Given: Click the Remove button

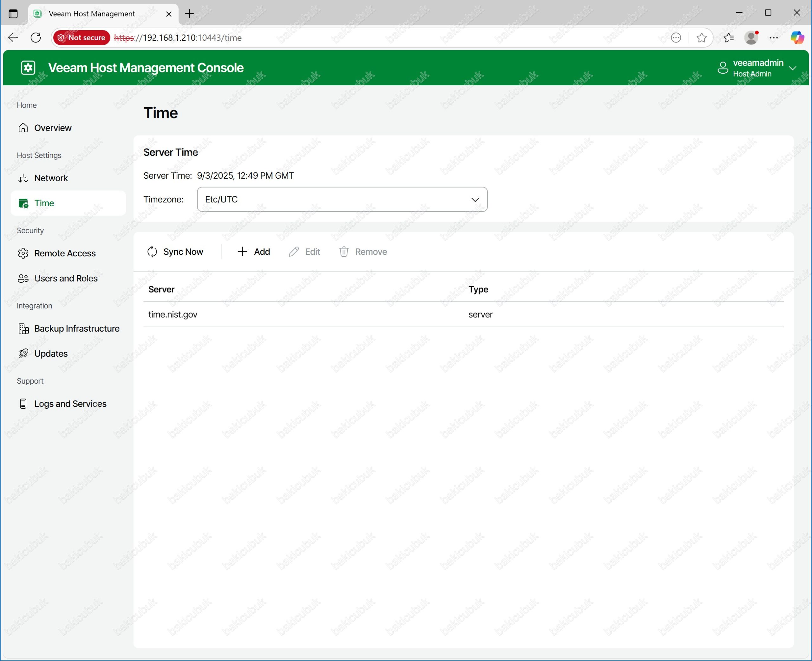Looking at the screenshot, I should pyautogui.click(x=363, y=252).
